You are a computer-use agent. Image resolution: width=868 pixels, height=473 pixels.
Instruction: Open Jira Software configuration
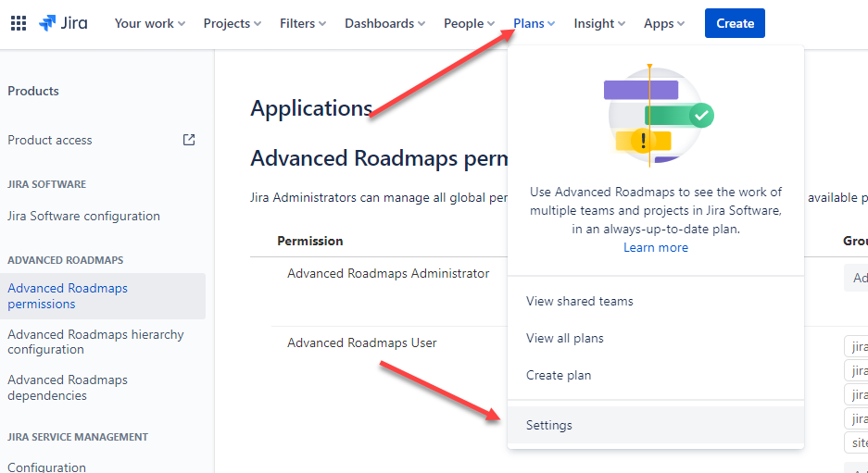point(83,217)
